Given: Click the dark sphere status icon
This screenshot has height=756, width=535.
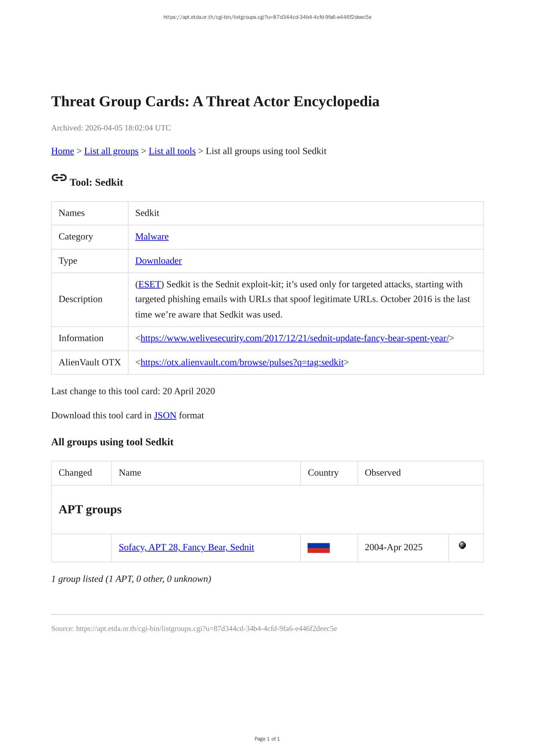Looking at the screenshot, I should click(462, 545).
